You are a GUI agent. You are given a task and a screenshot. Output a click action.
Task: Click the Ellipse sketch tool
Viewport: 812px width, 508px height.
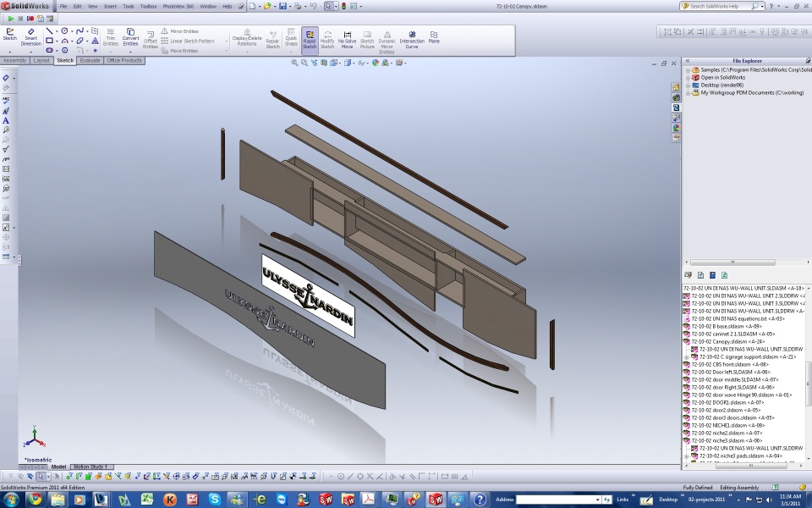coord(80,41)
